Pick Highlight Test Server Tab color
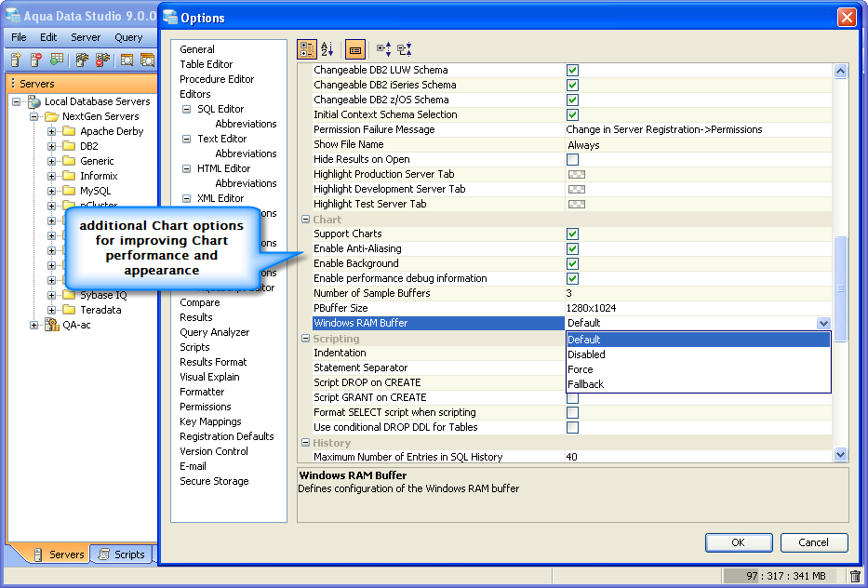 [x=577, y=205]
